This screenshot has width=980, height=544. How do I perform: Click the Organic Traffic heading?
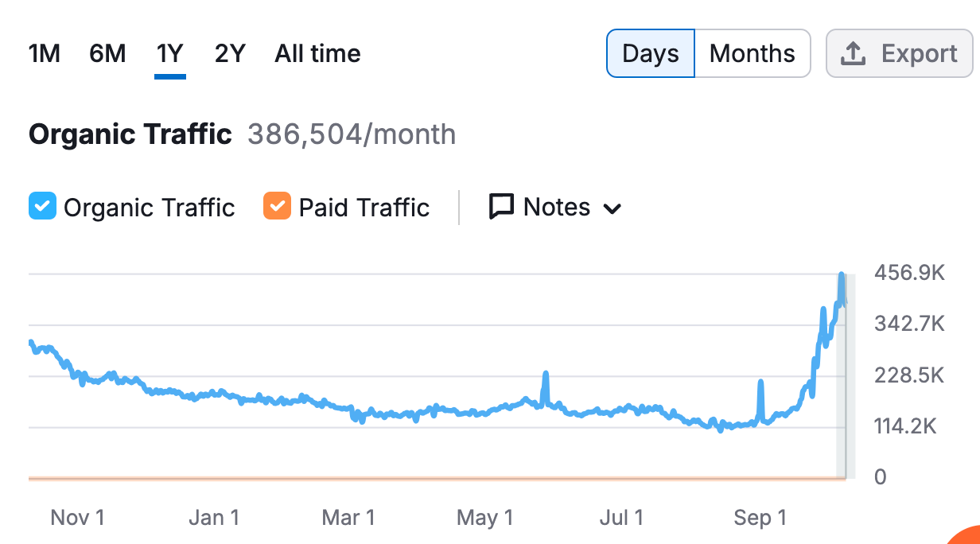130,134
